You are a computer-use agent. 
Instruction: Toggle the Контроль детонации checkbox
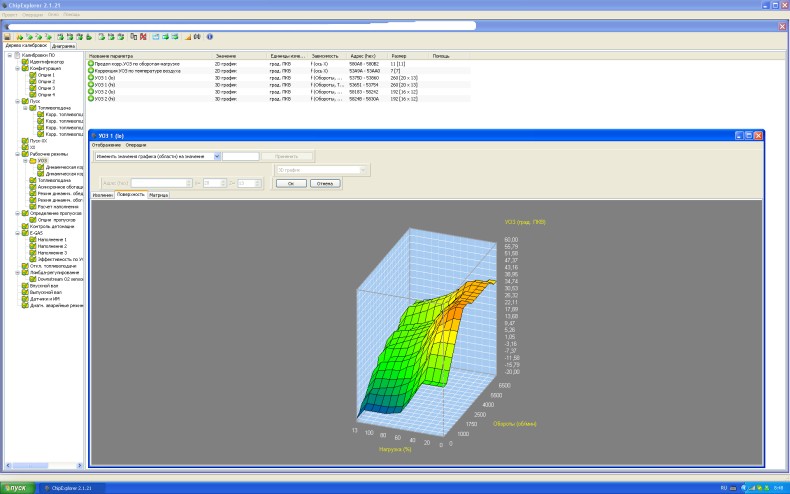tap(26, 226)
